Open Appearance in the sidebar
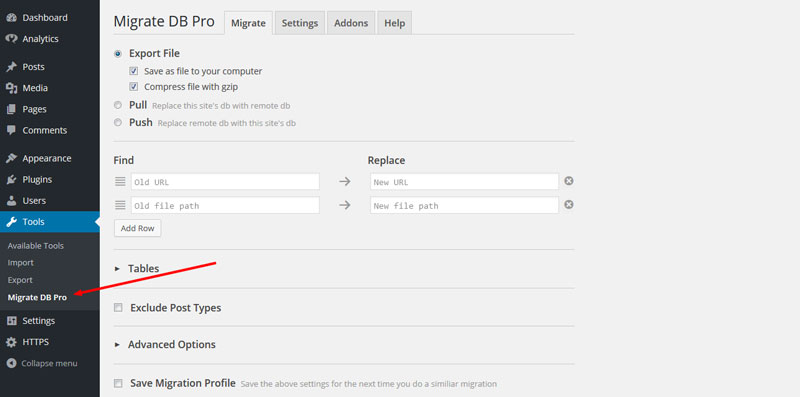800x397 pixels. pos(47,159)
